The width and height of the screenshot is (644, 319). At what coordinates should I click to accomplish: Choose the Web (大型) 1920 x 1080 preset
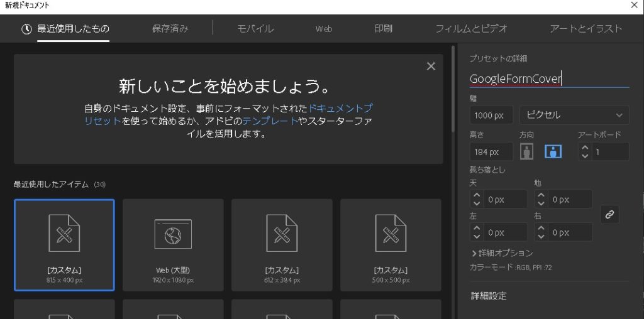174,245
